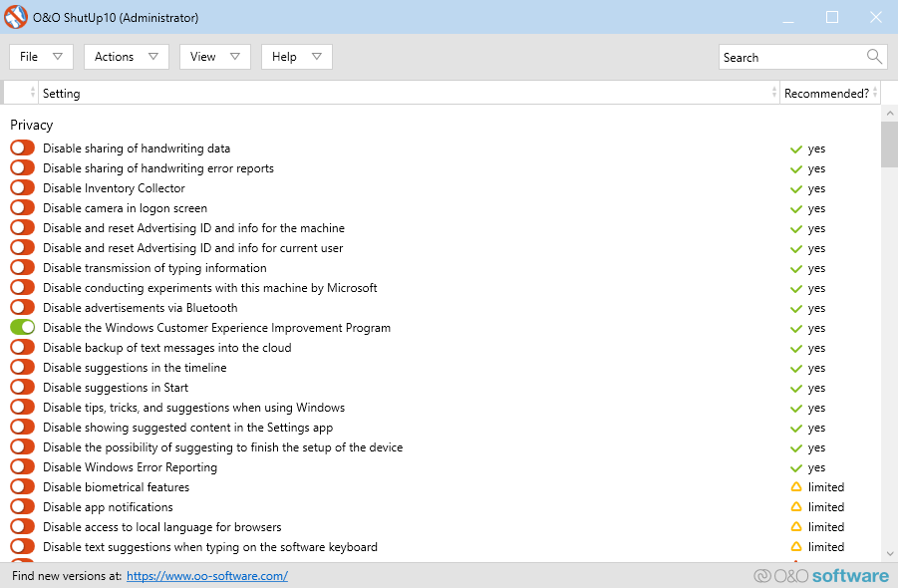Click inside the Search input field

pyautogui.click(x=787, y=57)
